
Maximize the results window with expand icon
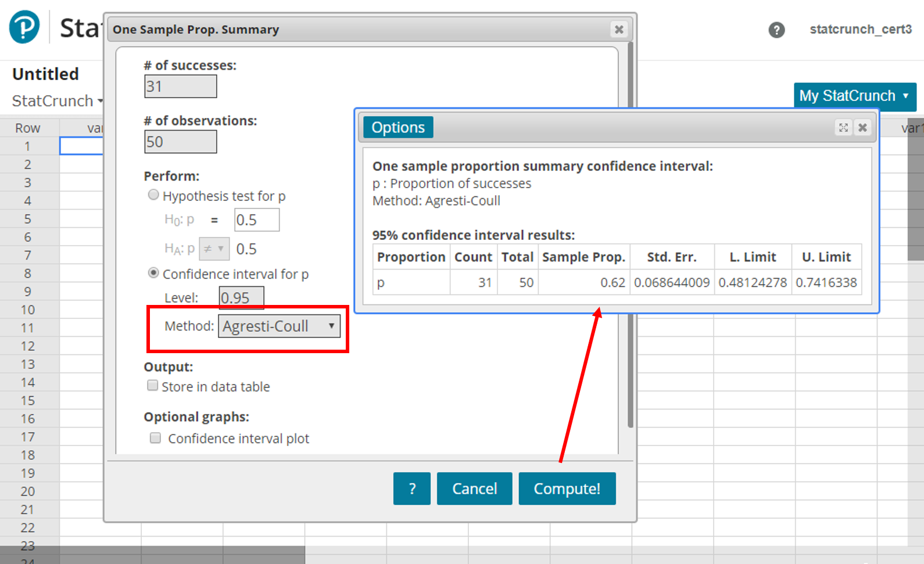(843, 127)
